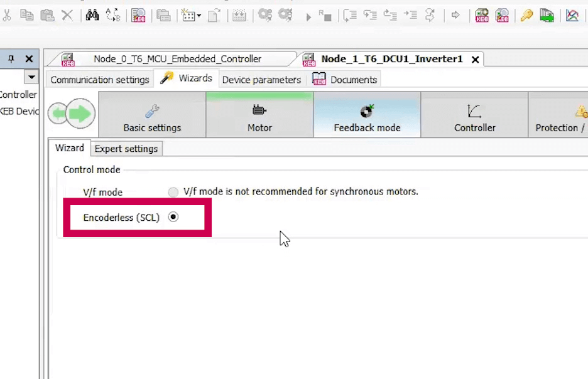
Task: Go to next wizard step arrow
Action: coord(80,113)
